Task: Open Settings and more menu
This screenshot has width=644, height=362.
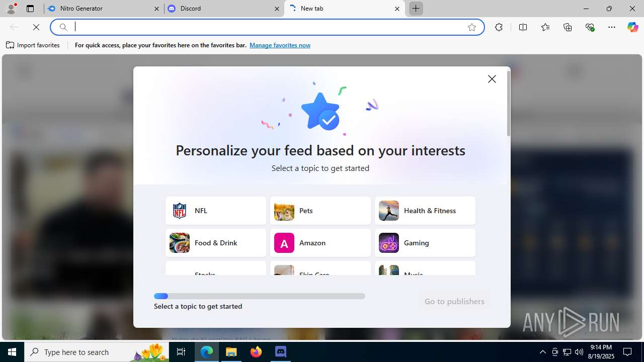Action: pos(612,27)
